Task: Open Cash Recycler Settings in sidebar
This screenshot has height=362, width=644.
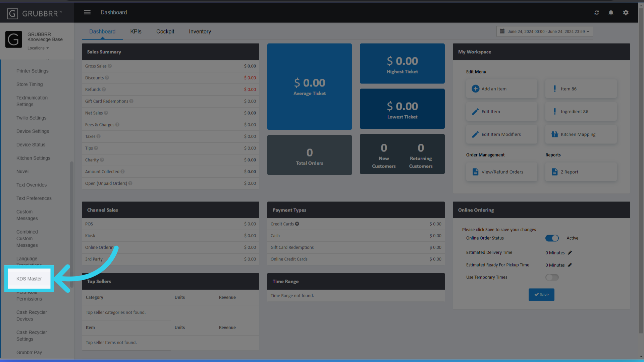Action: 32,336
